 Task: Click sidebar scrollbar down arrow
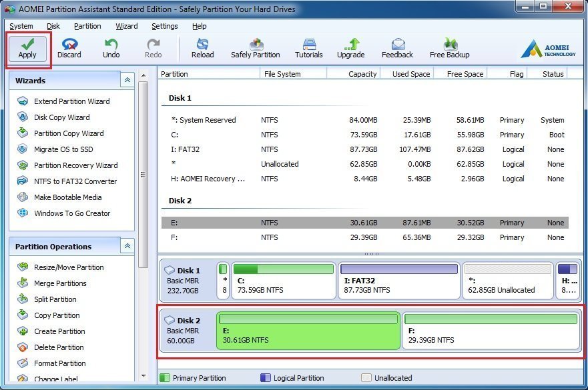(x=143, y=376)
